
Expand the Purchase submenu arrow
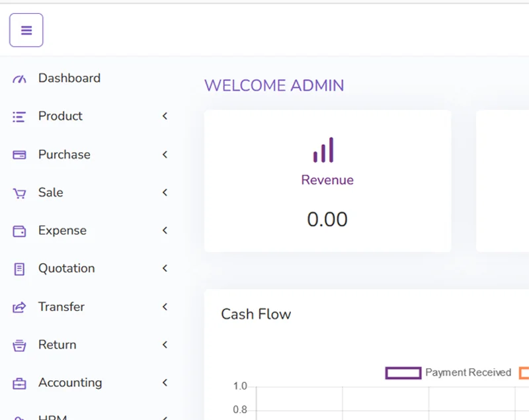click(x=165, y=155)
